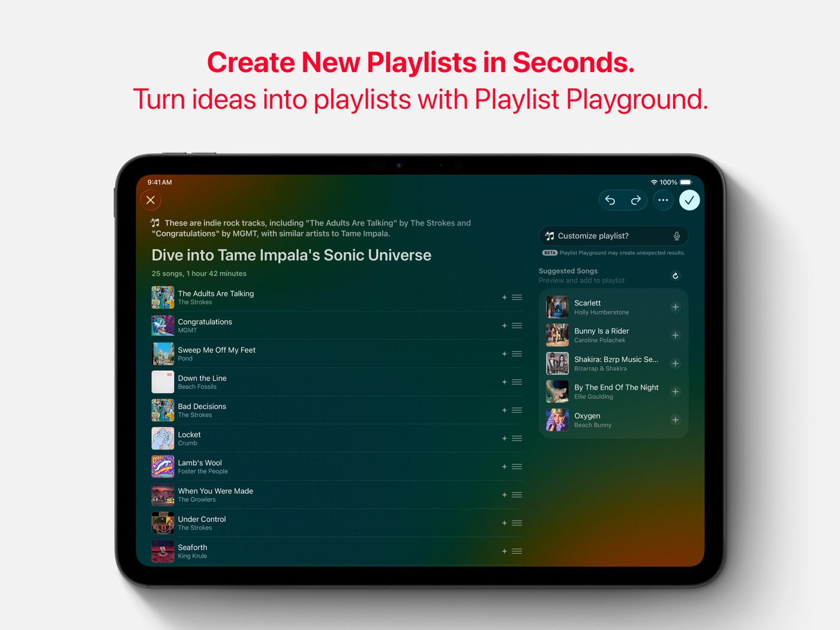Screen dimensions: 840x630
Task: Tap the battery indicator at 100%
Action: click(x=685, y=182)
